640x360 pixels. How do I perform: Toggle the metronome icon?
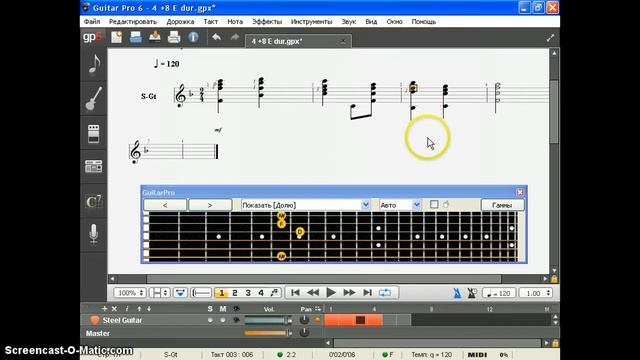(457, 293)
